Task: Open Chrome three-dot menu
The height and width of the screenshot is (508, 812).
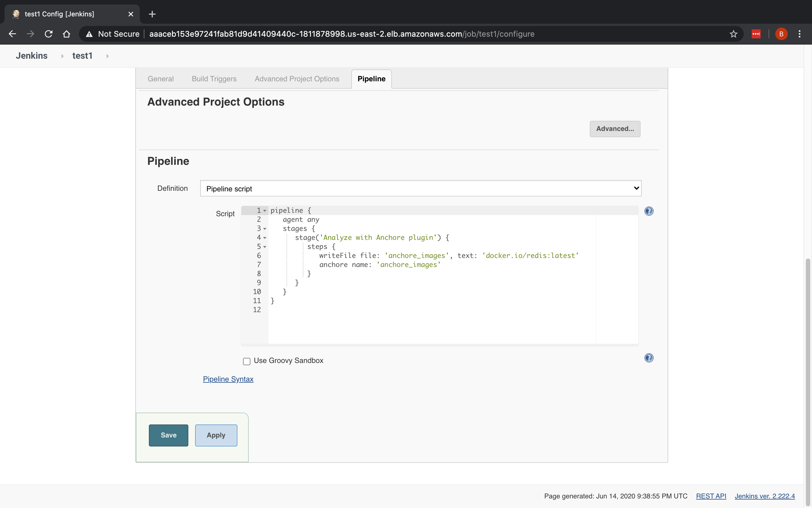Action: 800,34
